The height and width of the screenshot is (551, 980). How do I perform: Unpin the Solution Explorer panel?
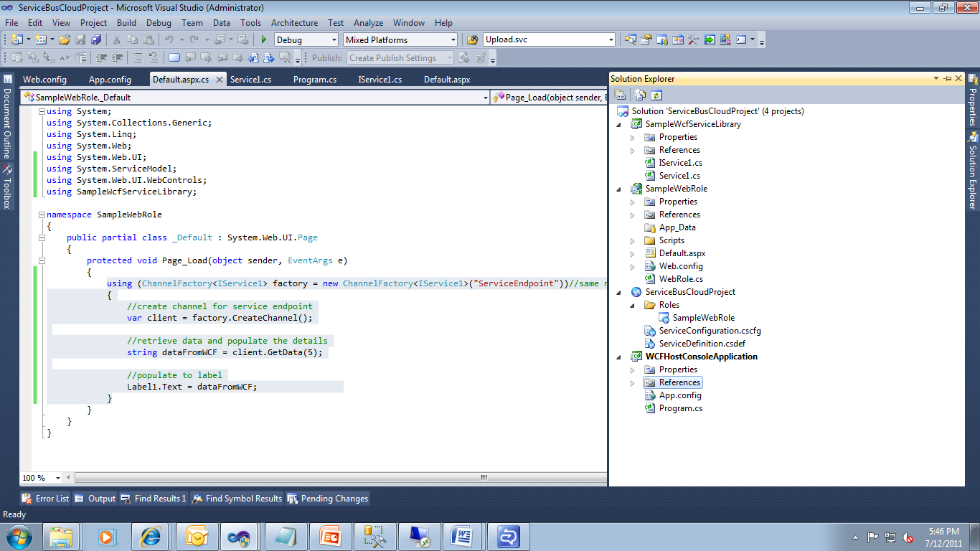click(x=948, y=78)
